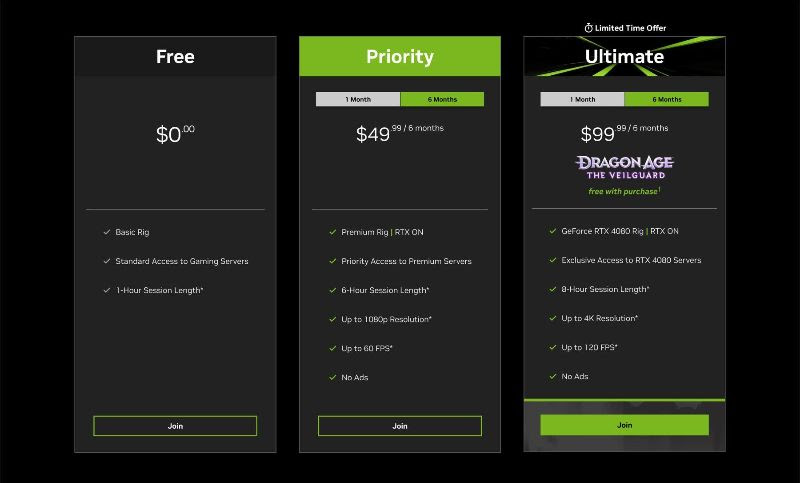Click checkmark beside GeForce RTX 4080 Rig
Image resolution: width=800 pixels, height=483 pixels.
553,231
